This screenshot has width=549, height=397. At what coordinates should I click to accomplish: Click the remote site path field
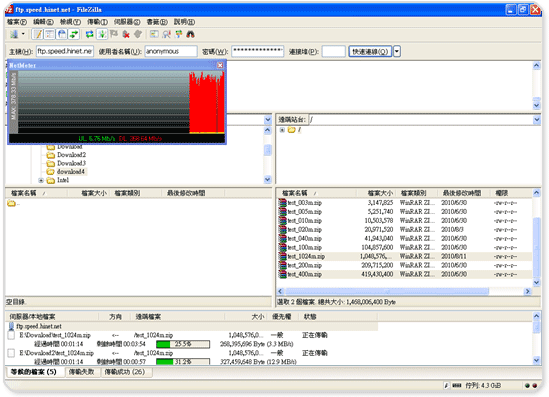point(421,120)
